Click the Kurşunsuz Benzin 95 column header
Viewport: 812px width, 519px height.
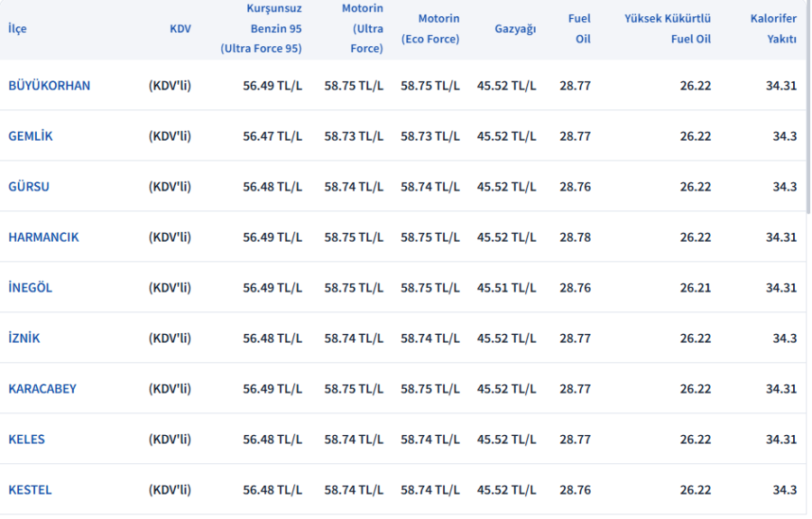coord(262,29)
